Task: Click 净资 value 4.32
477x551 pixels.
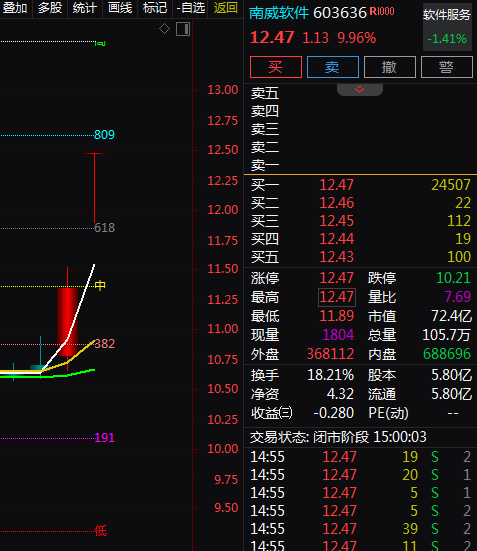Action: click(x=340, y=394)
